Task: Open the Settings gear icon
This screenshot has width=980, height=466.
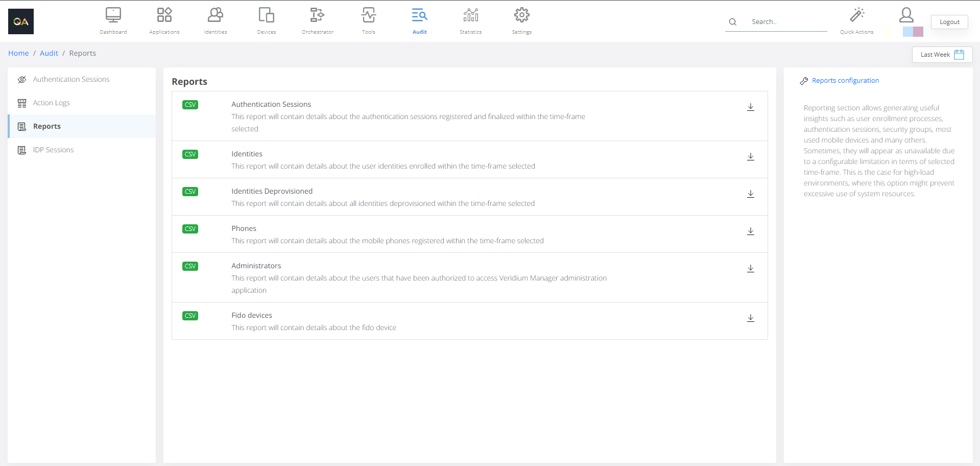Action: pos(521,15)
